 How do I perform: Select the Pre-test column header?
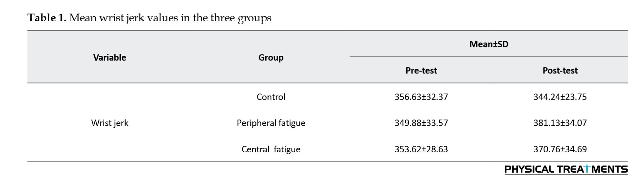(x=421, y=71)
